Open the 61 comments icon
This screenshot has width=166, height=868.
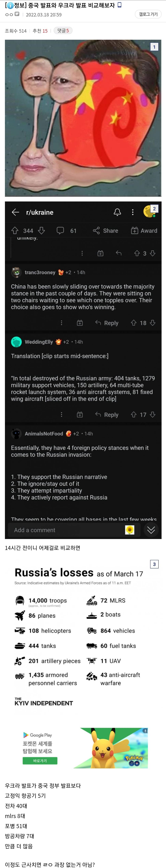pyautogui.click(x=60, y=230)
